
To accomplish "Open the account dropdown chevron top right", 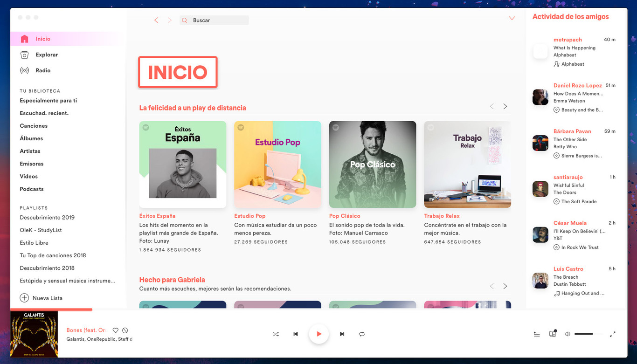I will [512, 18].
